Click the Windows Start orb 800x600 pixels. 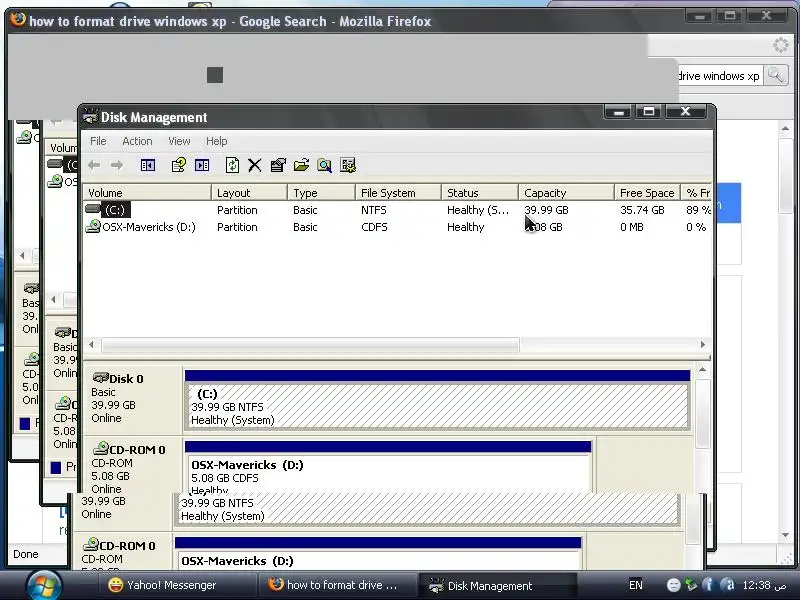pyautogui.click(x=44, y=585)
